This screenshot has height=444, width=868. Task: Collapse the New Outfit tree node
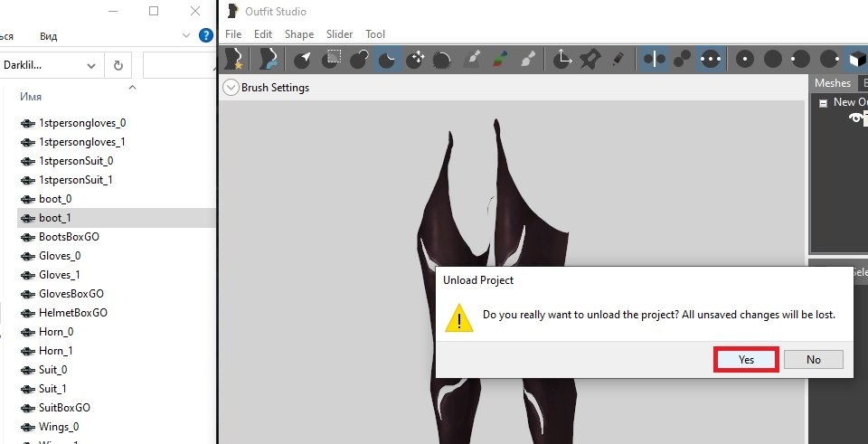tap(823, 103)
